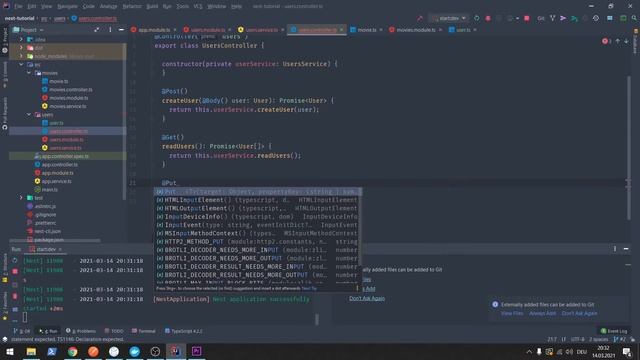This screenshot has height=360, width=640.
Task: Open the Refactor menu
Action: pyautogui.click(x=132, y=7)
